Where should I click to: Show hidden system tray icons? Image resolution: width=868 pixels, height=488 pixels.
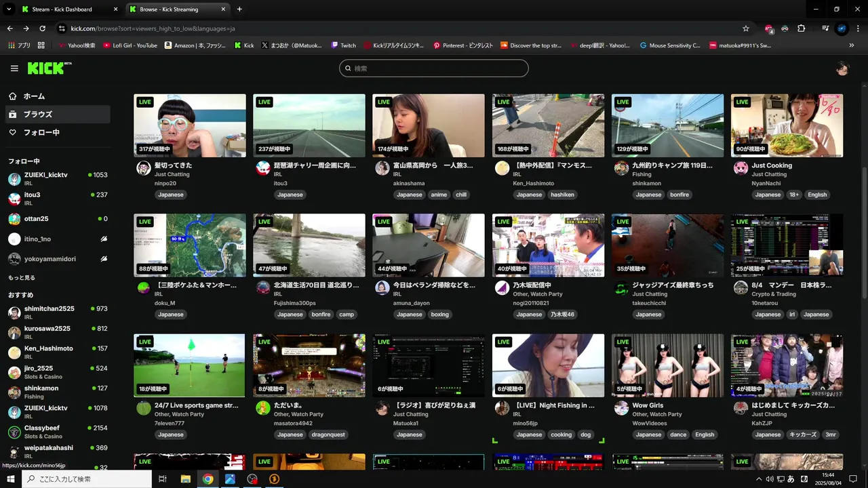(x=758, y=479)
